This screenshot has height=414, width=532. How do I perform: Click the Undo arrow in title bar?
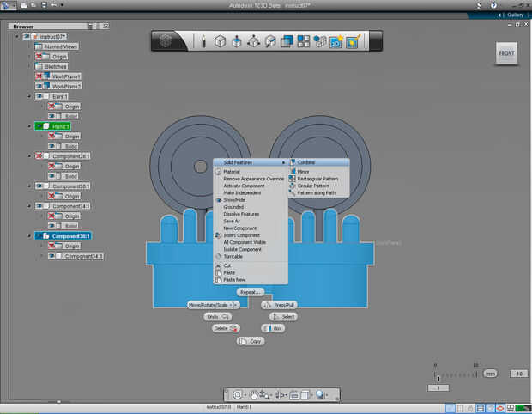click(54, 5)
